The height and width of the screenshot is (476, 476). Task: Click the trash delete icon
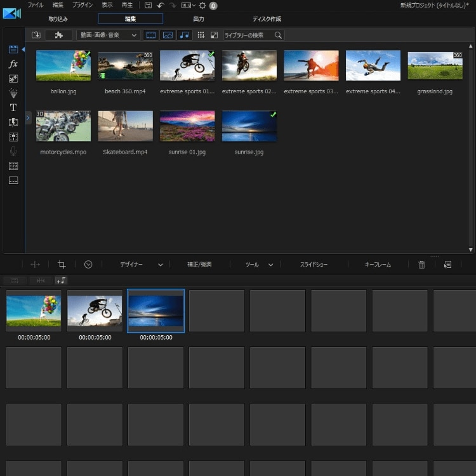tap(421, 265)
